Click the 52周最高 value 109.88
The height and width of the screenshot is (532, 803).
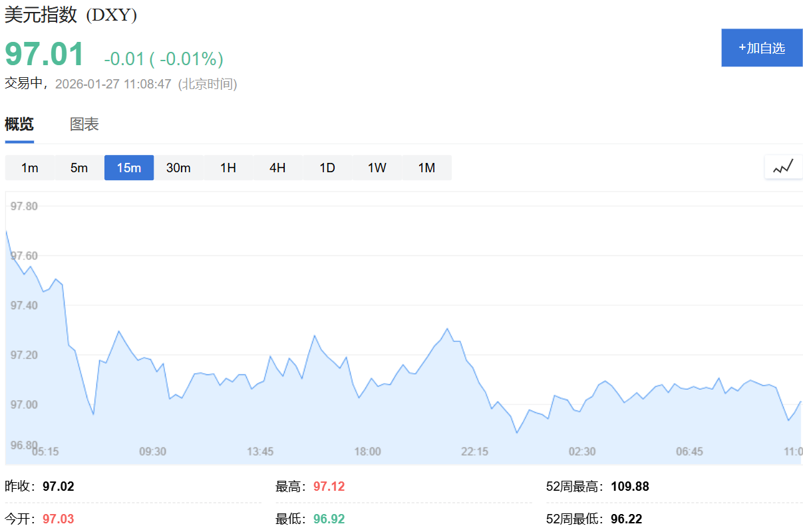point(630,487)
